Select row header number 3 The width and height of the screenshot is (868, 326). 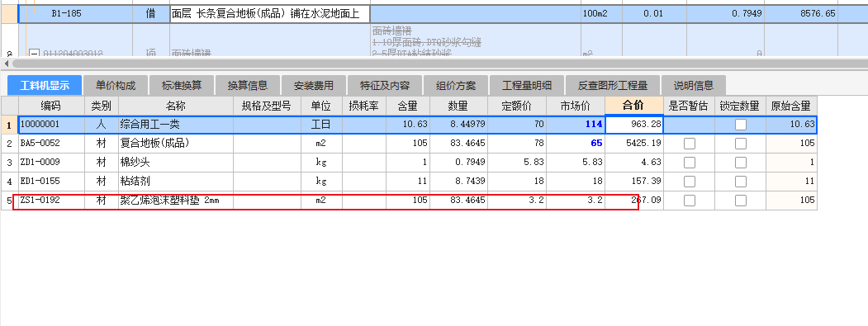9,162
